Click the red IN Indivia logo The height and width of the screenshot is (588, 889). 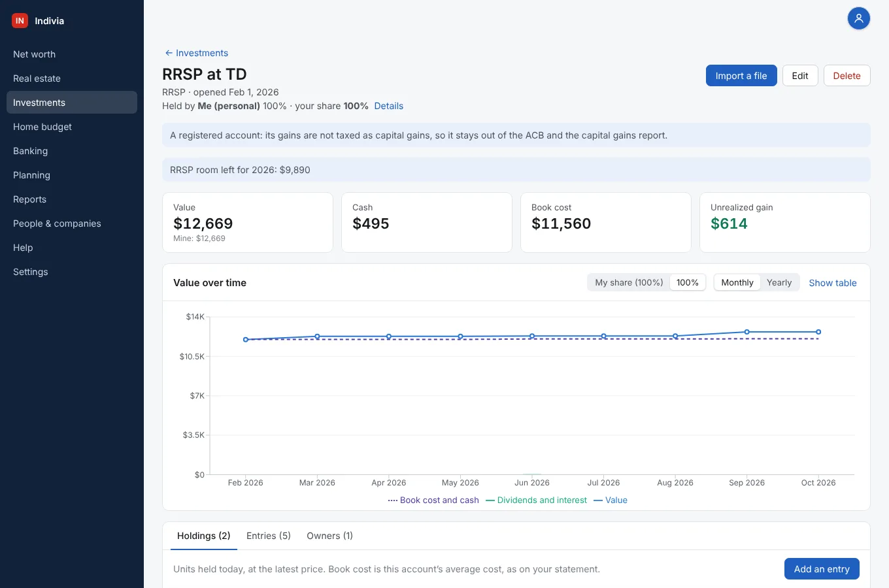20,21
